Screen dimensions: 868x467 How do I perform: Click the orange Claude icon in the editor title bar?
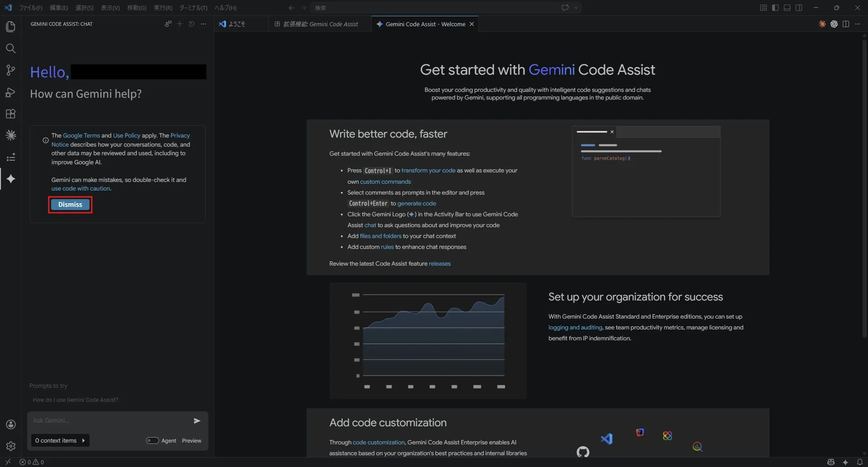pos(822,24)
